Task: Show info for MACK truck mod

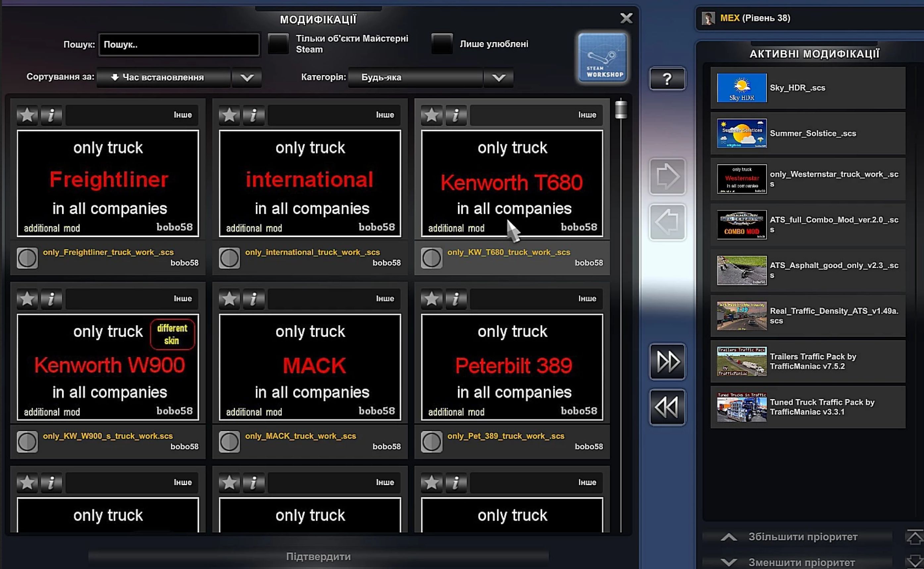Action: (x=253, y=299)
